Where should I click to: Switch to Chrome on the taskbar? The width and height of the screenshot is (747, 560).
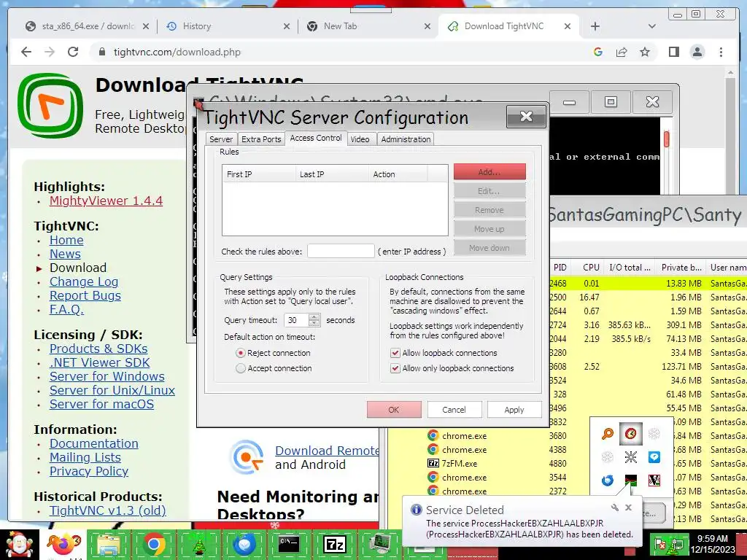point(153,544)
